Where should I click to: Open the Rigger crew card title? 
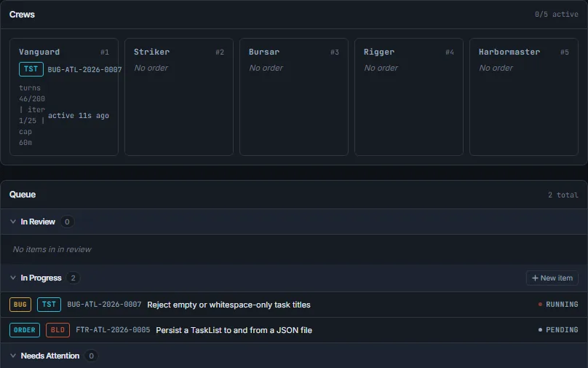(x=379, y=52)
